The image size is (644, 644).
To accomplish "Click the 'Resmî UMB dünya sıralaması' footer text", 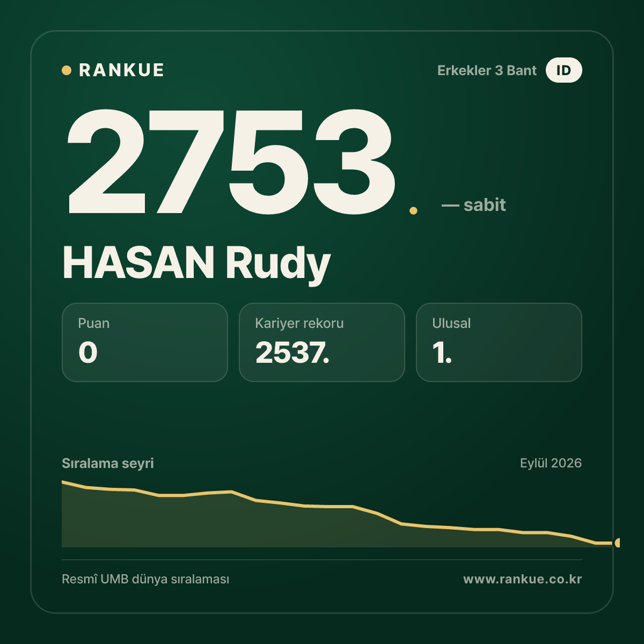I will (145, 580).
